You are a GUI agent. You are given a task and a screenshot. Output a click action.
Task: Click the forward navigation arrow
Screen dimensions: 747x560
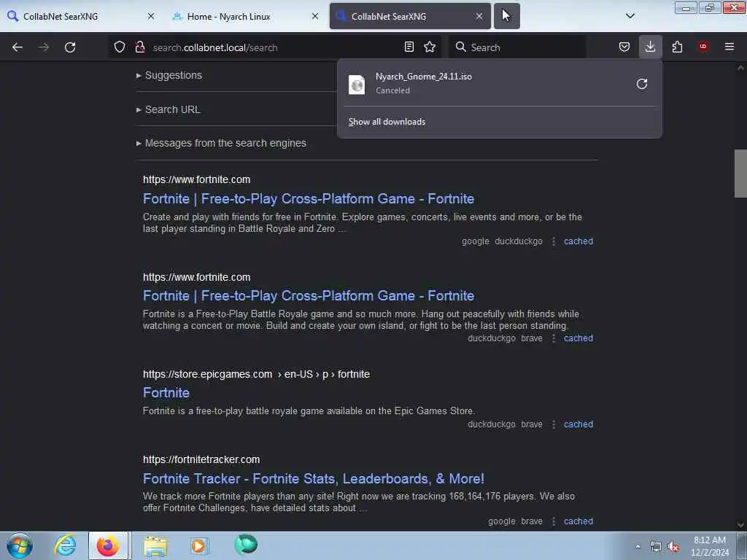(x=44, y=47)
